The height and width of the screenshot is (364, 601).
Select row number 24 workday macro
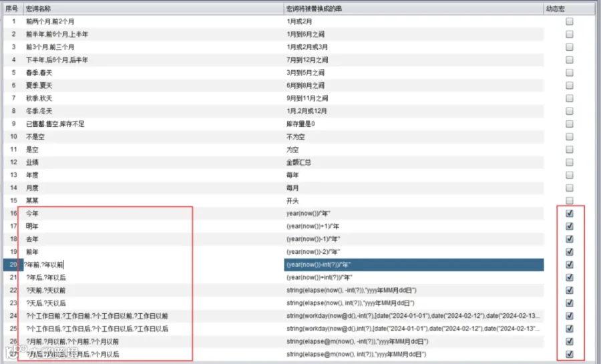tap(13, 316)
